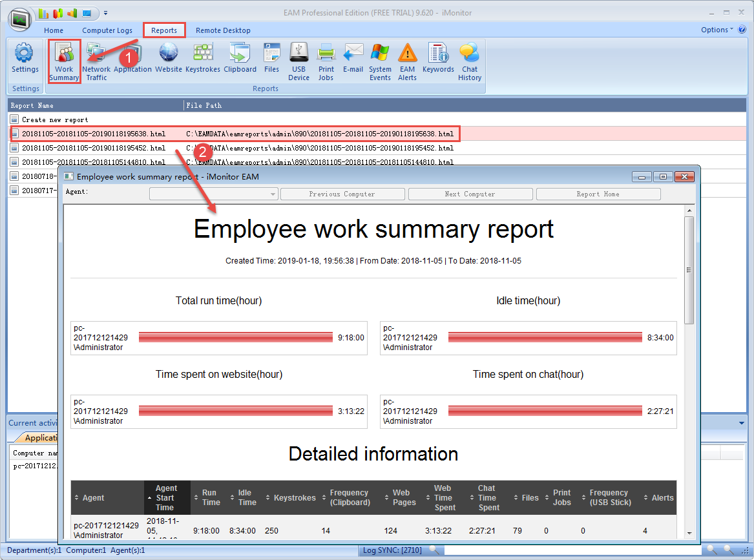The width and height of the screenshot is (754, 560).
Task: Click the 'Detailed information' heading
Action: (x=373, y=454)
